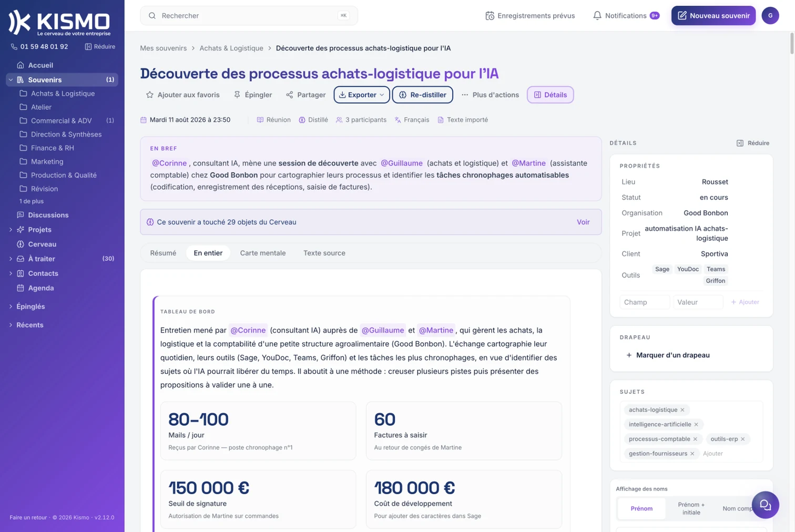Expand the Récents section
The height and width of the screenshot is (532, 795).
point(11,325)
